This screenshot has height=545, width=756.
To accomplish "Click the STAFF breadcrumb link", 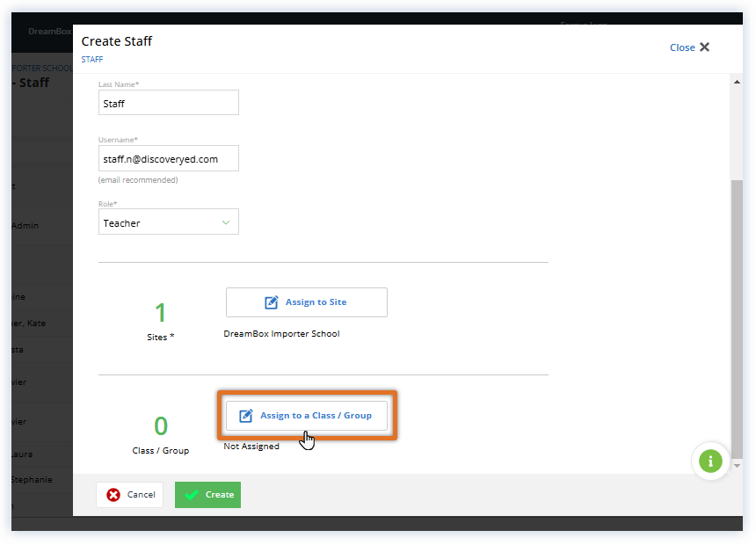I will pos(92,59).
